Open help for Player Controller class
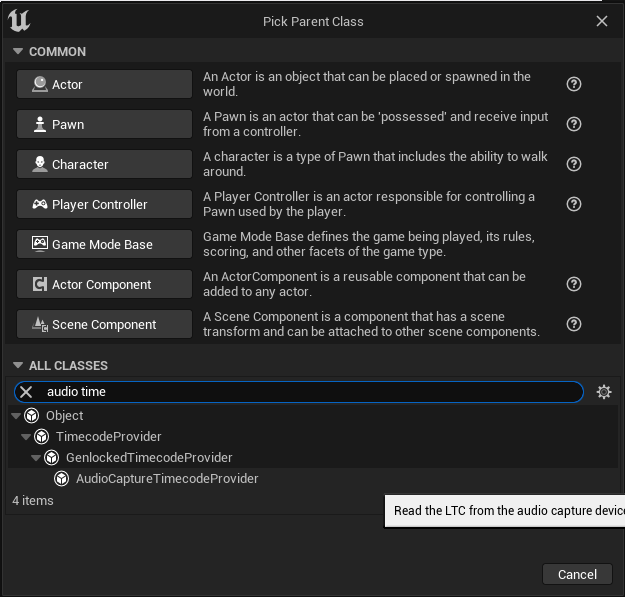This screenshot has height=597, width=625. coord(574,204)
